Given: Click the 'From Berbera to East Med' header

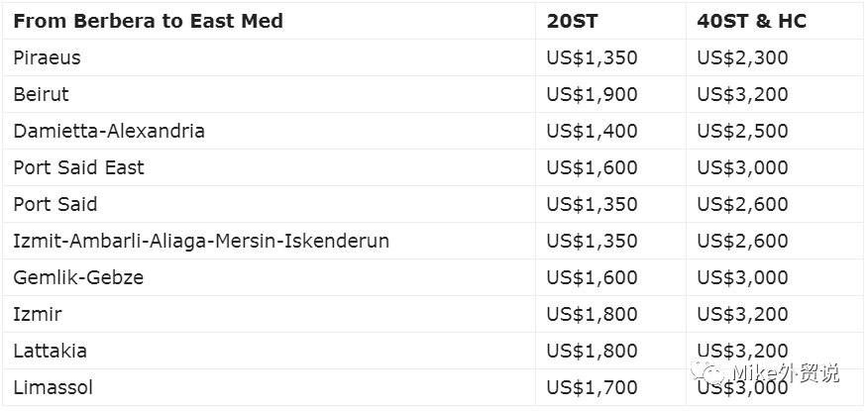Looking at the screenshot, I should point(149,21).
